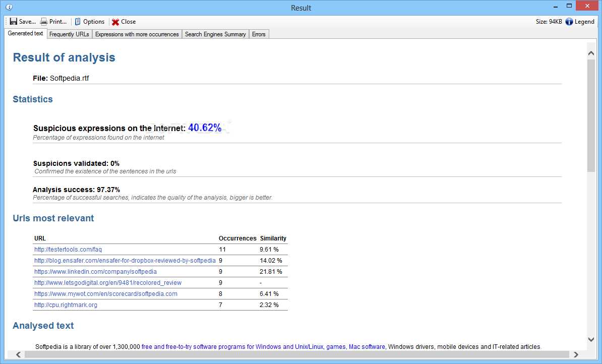Viewport: 602px width, 364px height.
Task: Open Options via its toolbar icon
Action: coord(78,22)
